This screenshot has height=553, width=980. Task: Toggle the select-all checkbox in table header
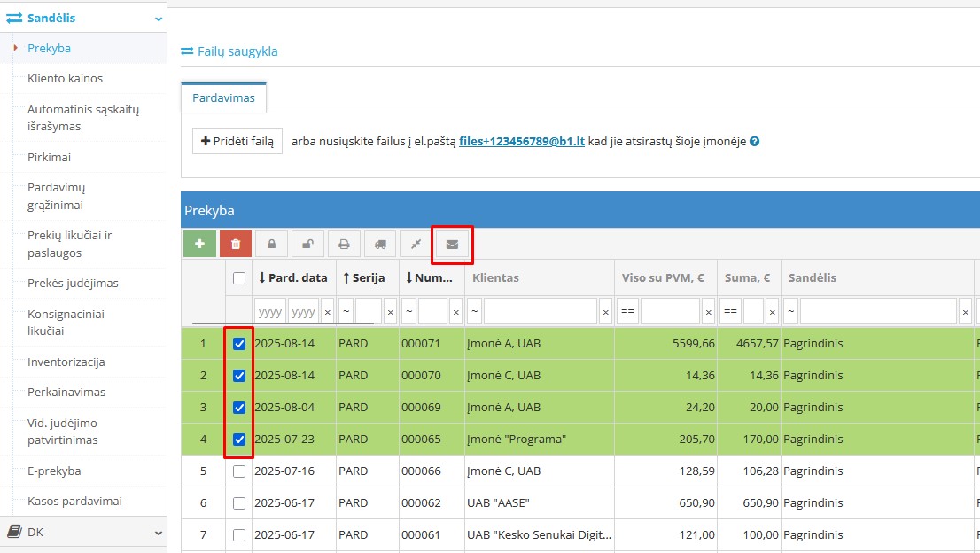coord(239,278)
